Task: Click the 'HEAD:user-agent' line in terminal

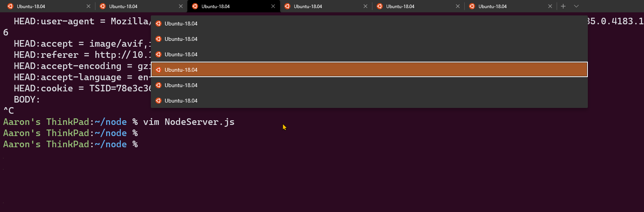Action: [x=82, y=22]
